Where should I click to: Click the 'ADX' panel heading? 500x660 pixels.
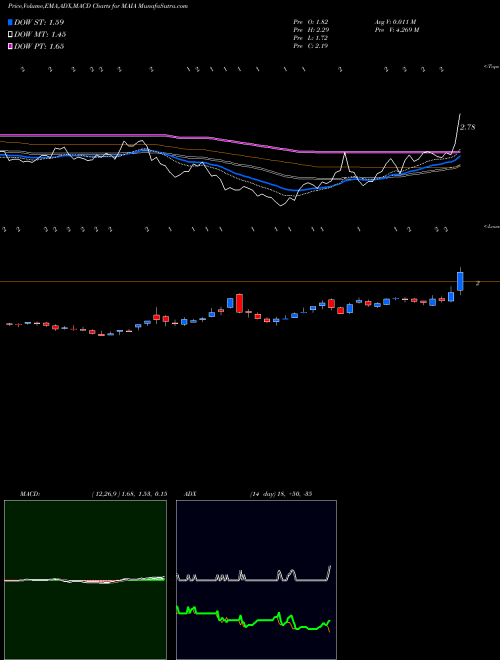pos(190,494)
